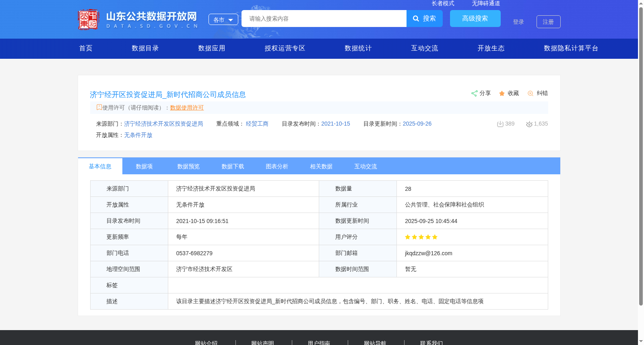Viewport: 644px width, 345px height.
Task: Click source department link 济宁经济技术开发区投资促进局
Action: pyautogui.click(x=163, y=124)
